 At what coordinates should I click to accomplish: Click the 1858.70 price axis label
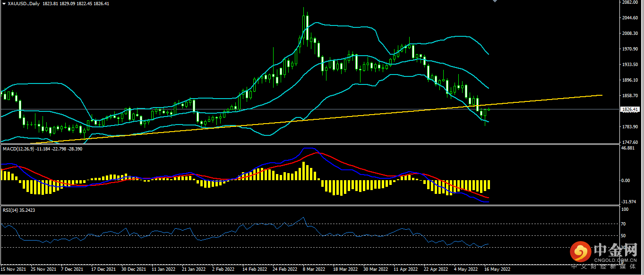tap(630, 96)
